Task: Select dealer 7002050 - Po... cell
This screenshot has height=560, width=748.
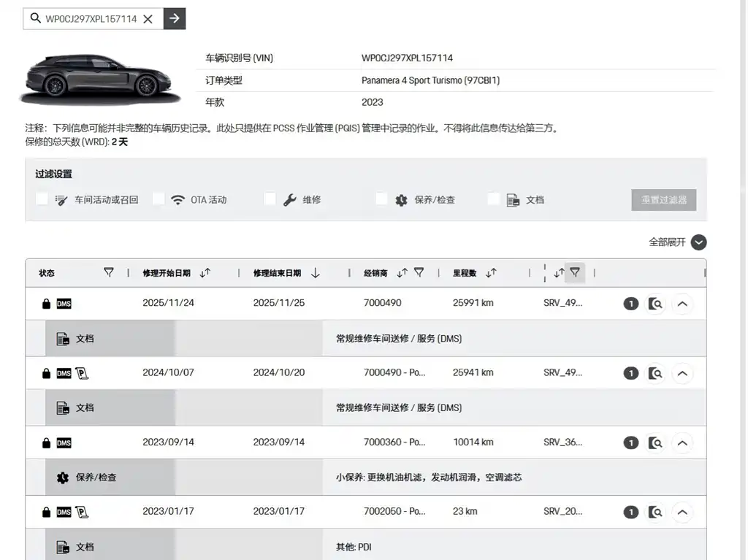Action: (x=394, y=511)
